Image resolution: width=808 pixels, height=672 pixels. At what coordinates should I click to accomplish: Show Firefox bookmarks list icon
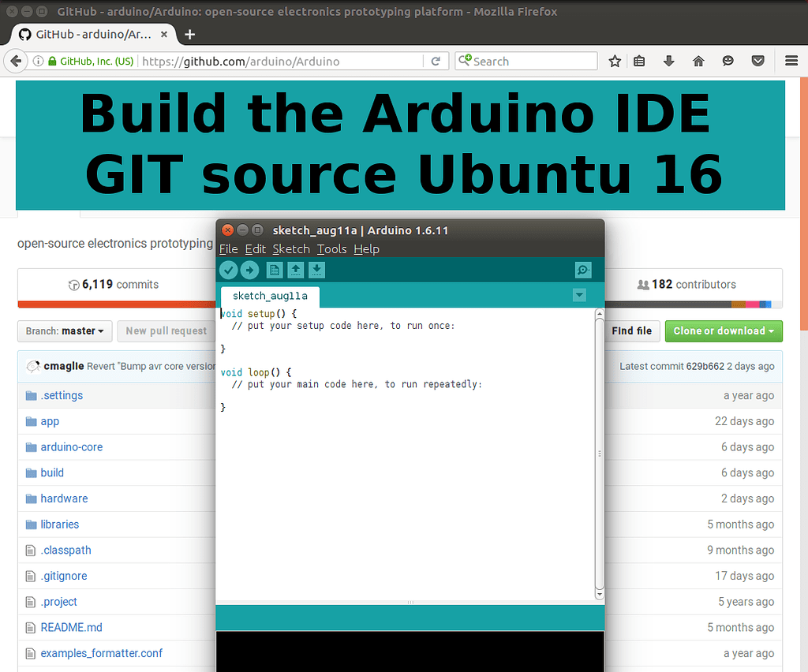pos(639,62)
